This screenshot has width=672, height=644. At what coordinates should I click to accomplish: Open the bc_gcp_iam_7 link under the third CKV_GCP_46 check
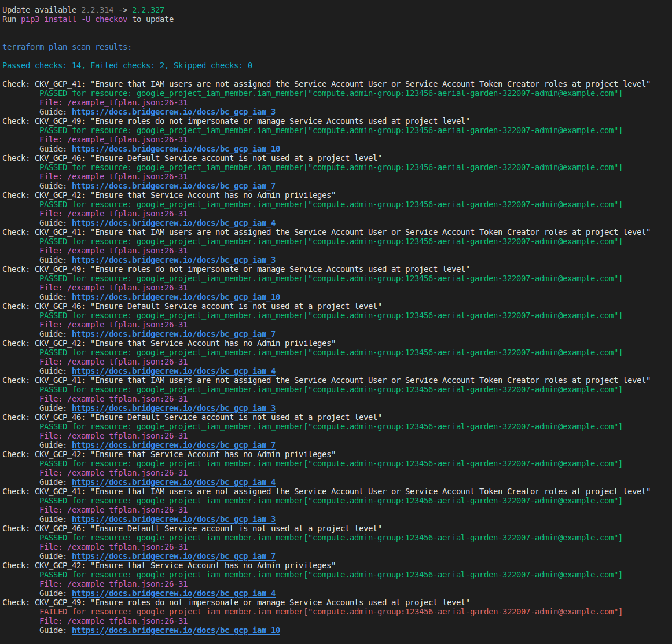click(x=173, y=445)
